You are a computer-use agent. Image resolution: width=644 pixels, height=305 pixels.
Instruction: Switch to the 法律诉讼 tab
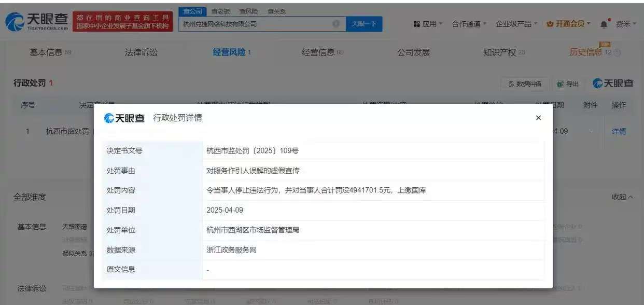[141, 52]
